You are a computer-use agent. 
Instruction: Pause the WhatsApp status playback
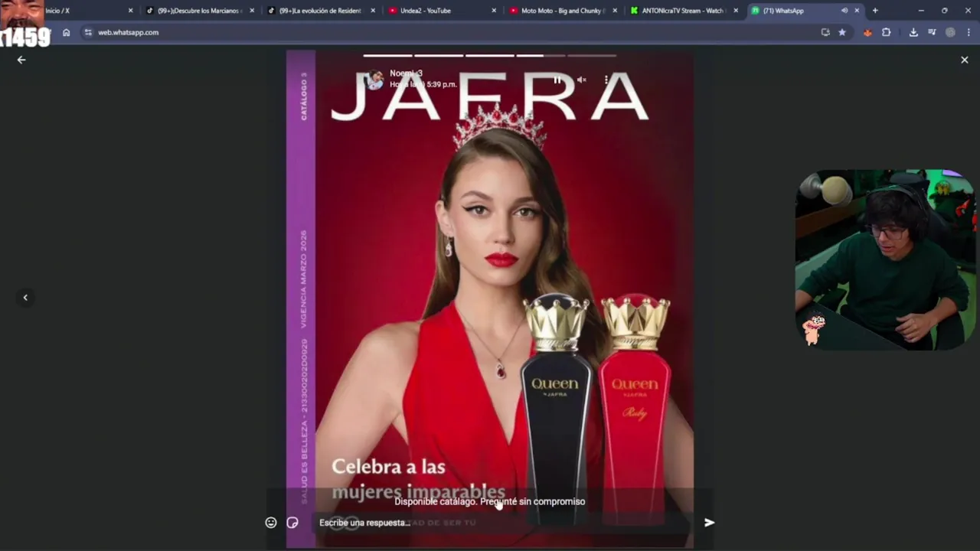[x=557, y=80]
